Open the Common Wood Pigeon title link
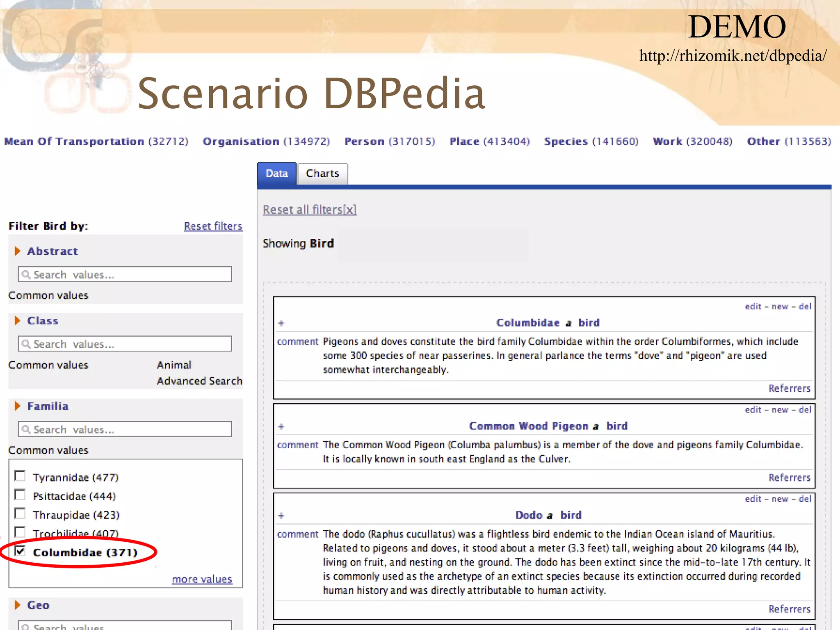The width and height of the screenshot is (840, 630). [529, 426]
